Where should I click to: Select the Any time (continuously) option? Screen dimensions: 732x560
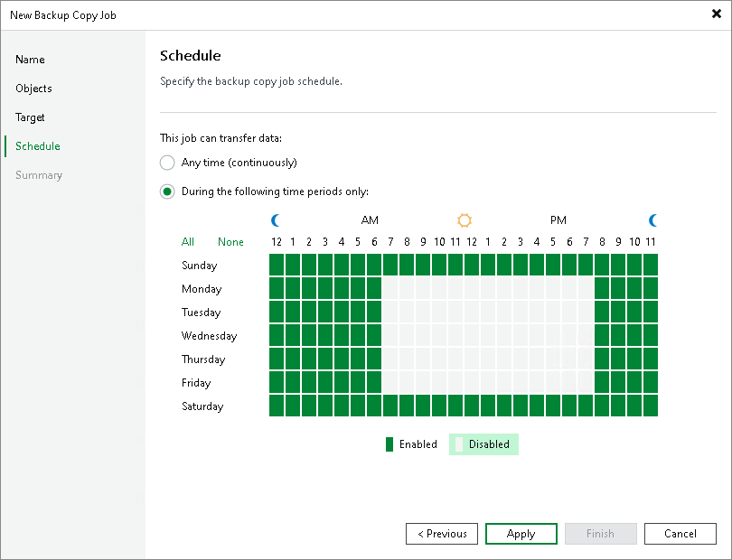[167, 163]
